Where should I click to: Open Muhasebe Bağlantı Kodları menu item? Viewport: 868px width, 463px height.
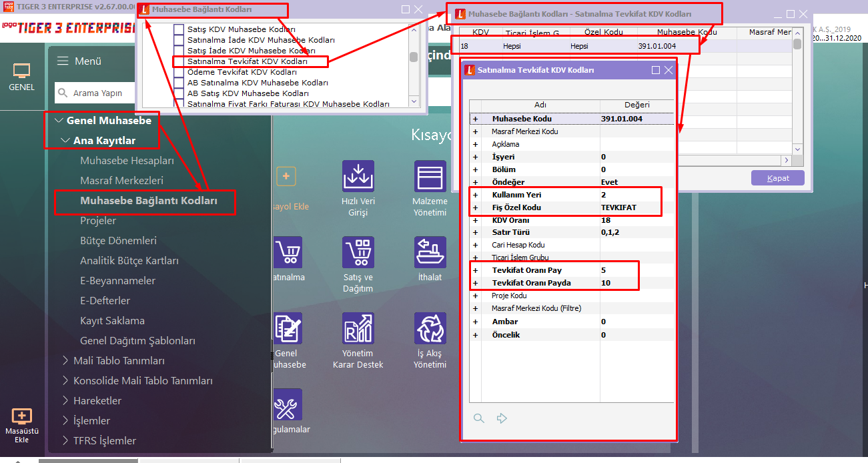[x=148, y=201]
